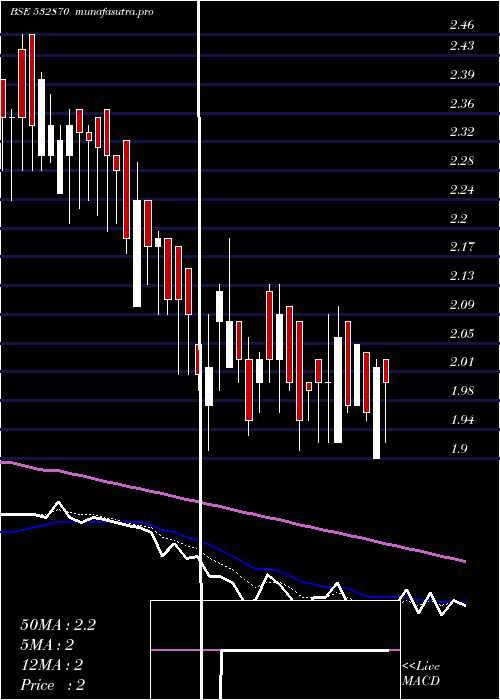
Task: Select the last red candlestick on the right
Action: [386, 371]
